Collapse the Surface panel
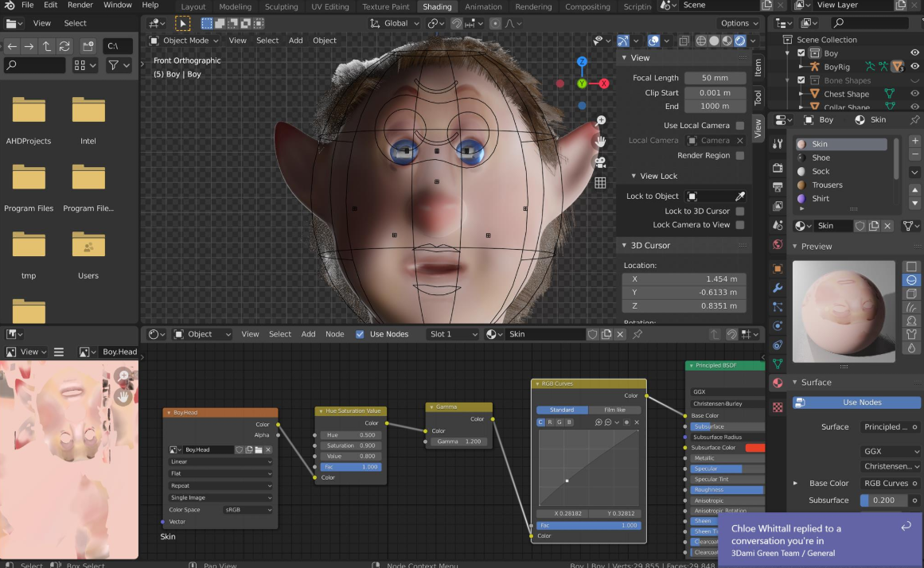 pos(794,383)
